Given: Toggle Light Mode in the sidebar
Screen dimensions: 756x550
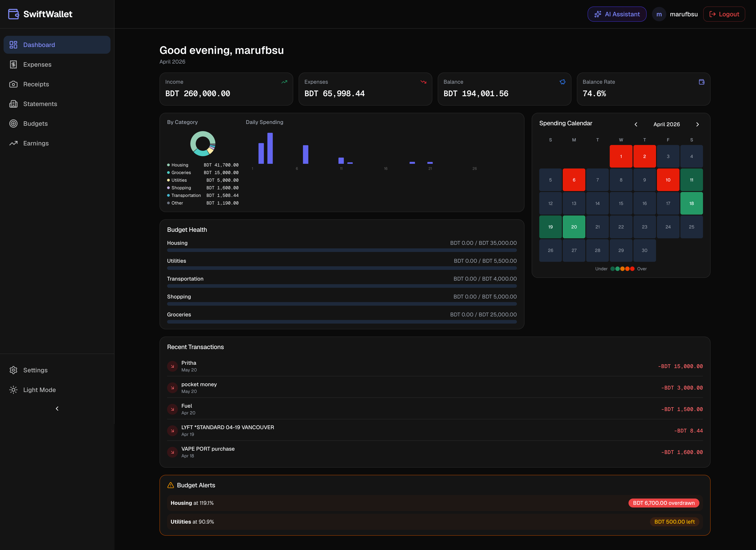Looking at the screenshot, I should tap(57, 390).
